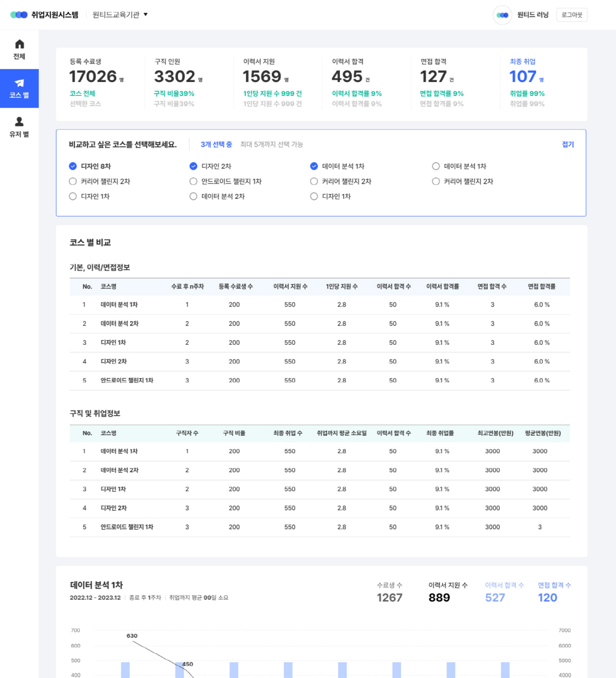Click the 2022.12 - 2023.12 date range

pos(95,597)
